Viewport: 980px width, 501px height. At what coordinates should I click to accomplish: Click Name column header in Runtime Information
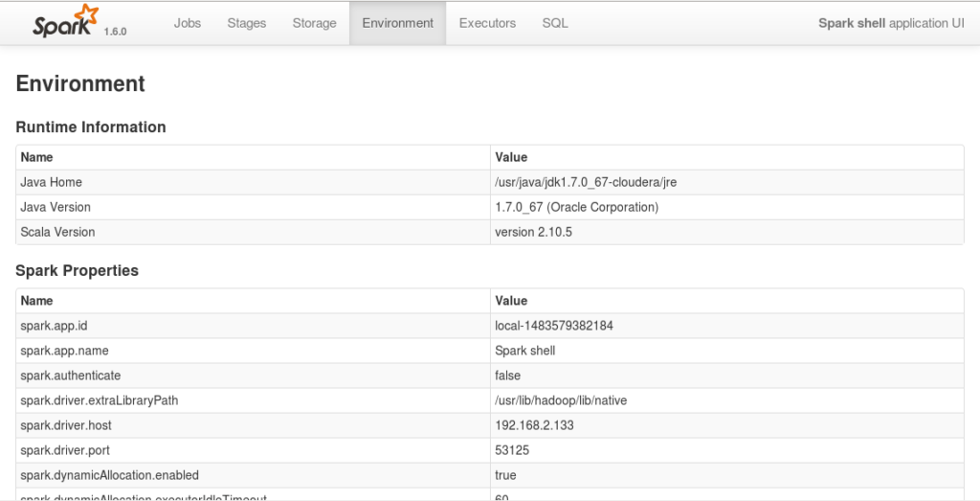(37, 157)
